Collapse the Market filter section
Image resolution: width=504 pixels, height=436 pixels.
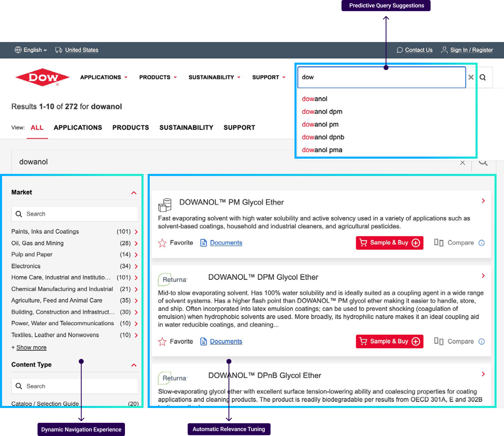click(x=134, y=193)
